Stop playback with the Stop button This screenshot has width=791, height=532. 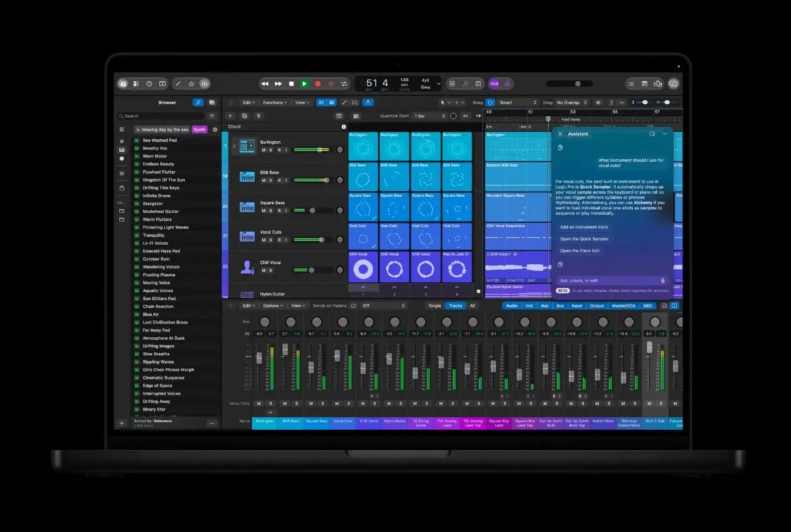coord(291,84)
